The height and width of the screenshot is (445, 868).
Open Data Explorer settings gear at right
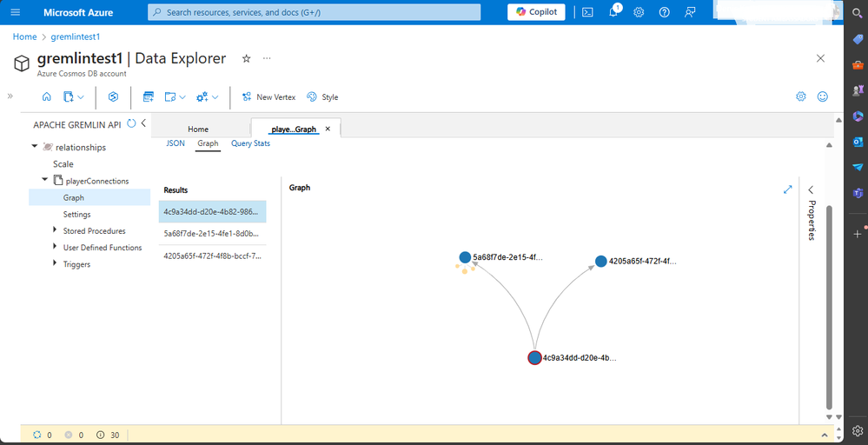[801, 96]
